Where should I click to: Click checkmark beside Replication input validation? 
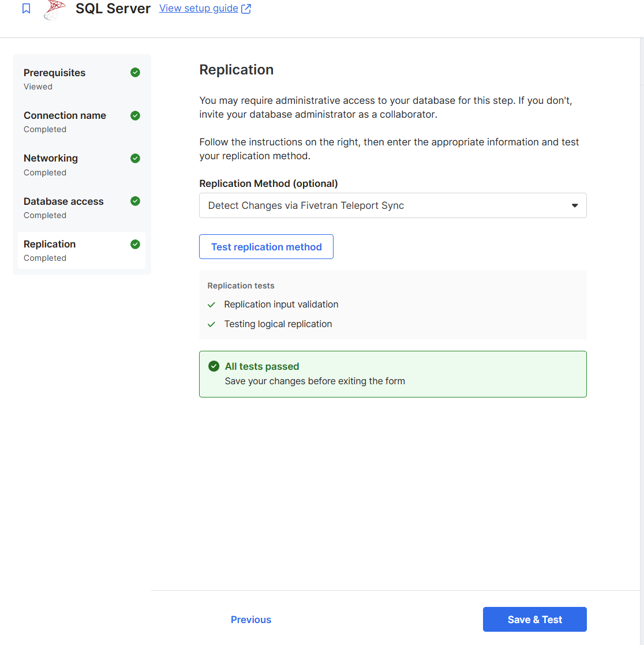click(x=212, y=305)
